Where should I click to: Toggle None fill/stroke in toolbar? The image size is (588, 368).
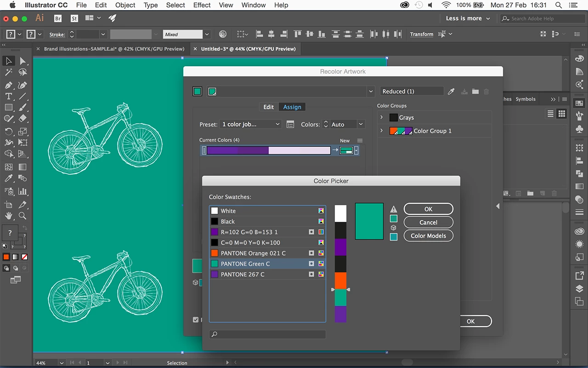(x=24, y=257)
